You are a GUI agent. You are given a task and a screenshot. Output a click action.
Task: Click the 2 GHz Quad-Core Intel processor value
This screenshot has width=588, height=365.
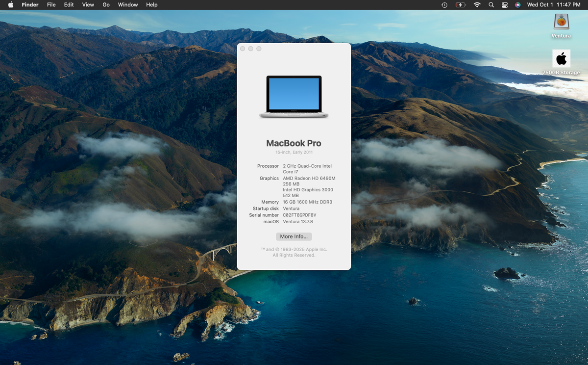coord(307,169)
